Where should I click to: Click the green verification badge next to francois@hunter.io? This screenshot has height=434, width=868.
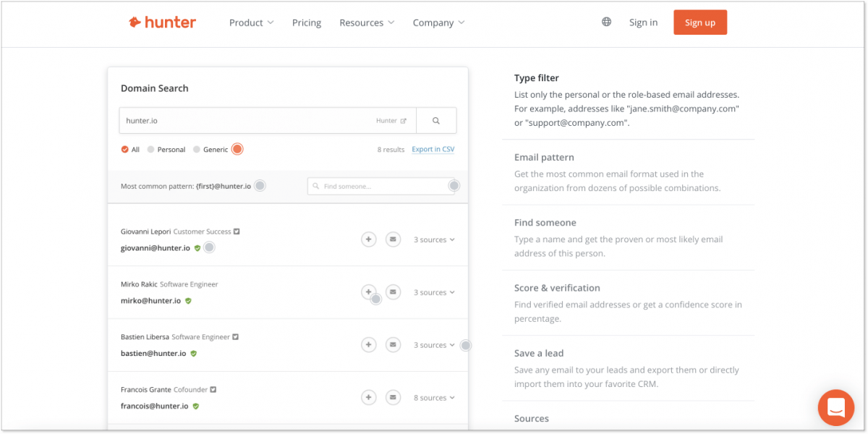[195, 406]
